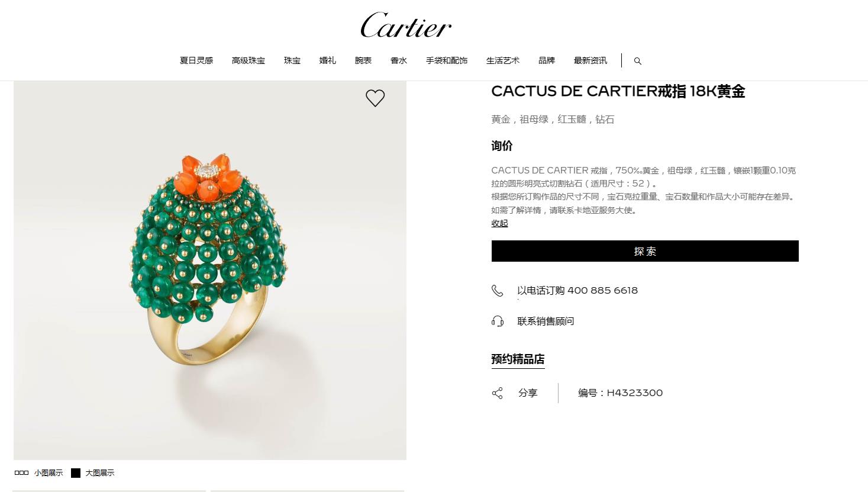Click the share icon

coord(497,393)
